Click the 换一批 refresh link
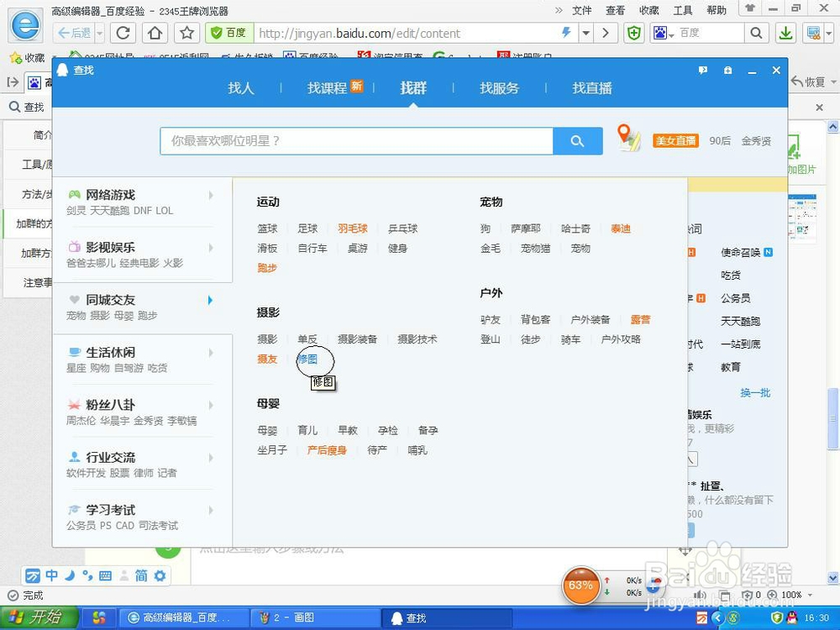Viewport: 840px width, 630px height. tap(755, 392)
